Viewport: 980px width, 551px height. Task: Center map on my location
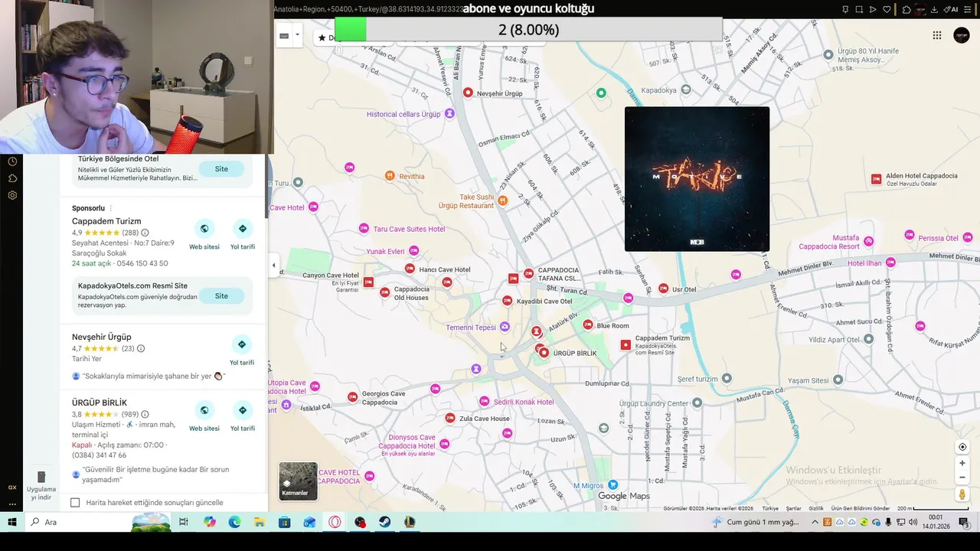pyautogui.click(x=962, y=447)
